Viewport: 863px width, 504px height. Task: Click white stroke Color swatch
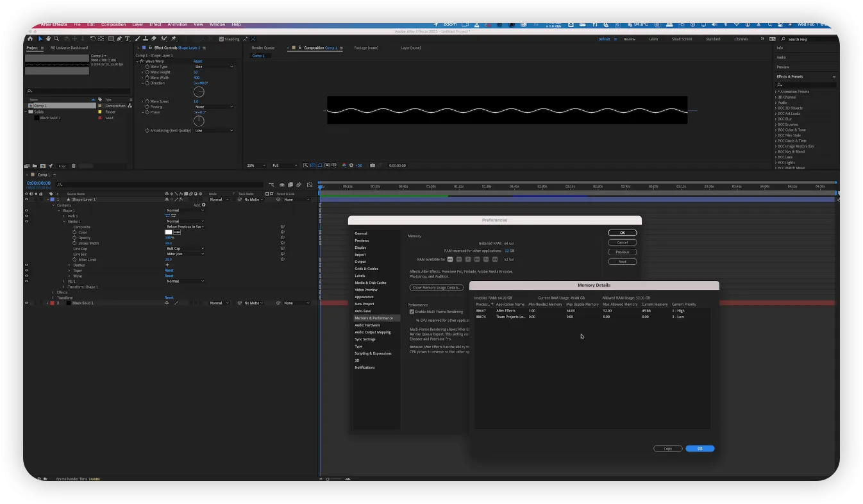pos(169,232)
